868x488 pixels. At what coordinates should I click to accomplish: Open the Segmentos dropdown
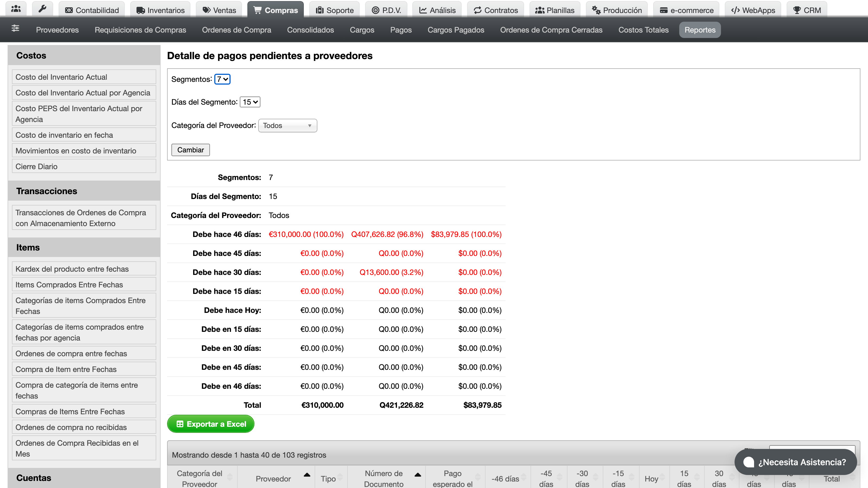(222, 79)
